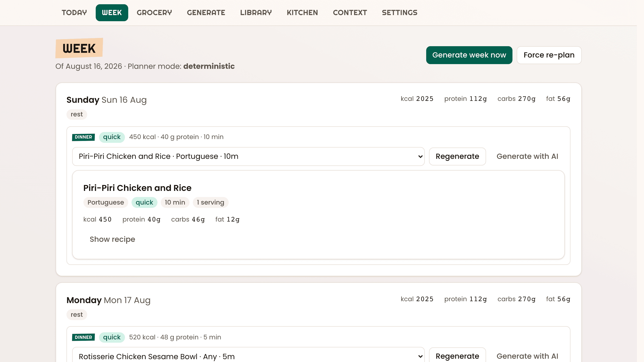Generate Sunday's dinner with AI
644x362 pixels.
pos(527,156)
